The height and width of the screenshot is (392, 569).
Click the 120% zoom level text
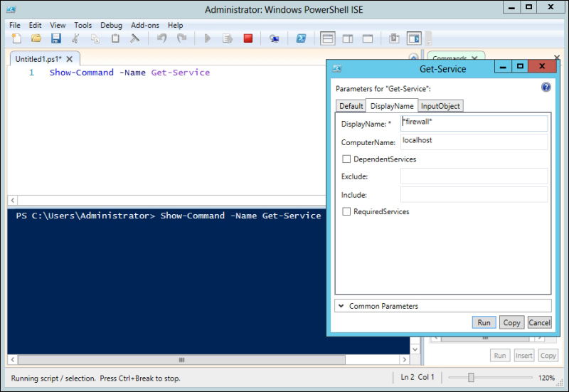[x=546, y=378]
